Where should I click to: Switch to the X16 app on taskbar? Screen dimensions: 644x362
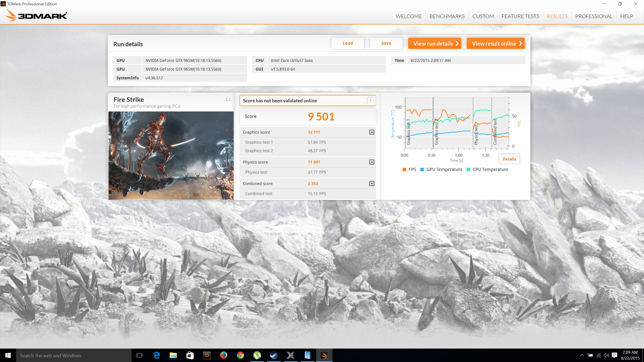click(290, 355)
